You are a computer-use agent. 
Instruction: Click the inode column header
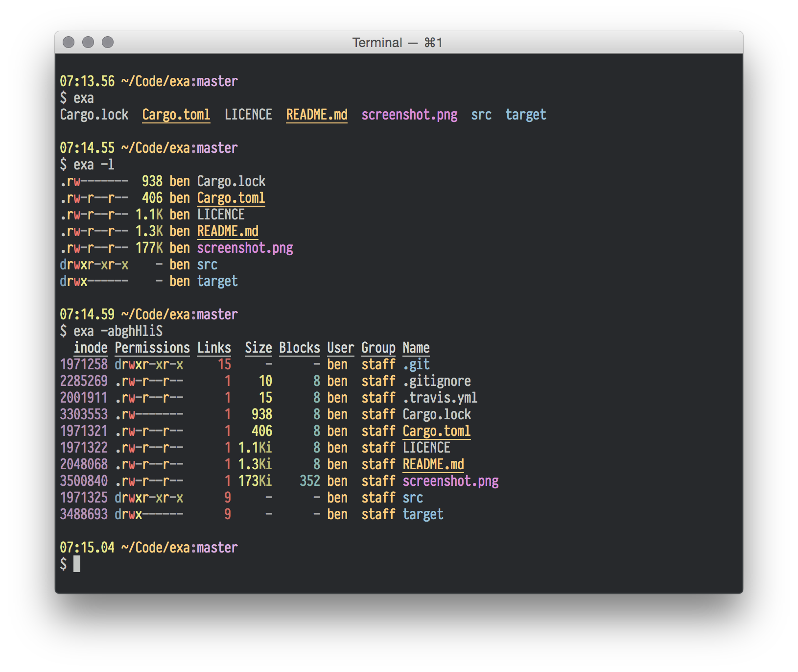point(91,348)
